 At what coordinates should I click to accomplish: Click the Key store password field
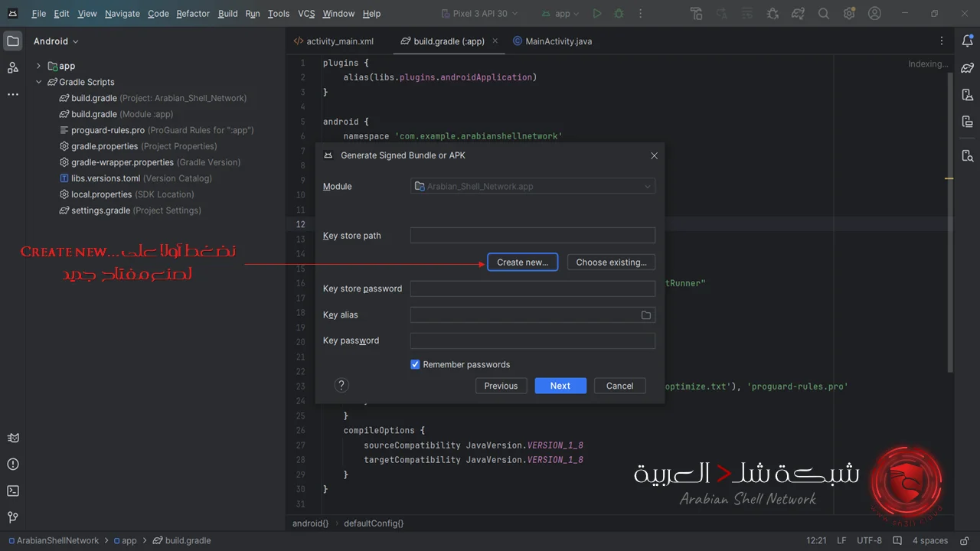click(x=533, y=289)
